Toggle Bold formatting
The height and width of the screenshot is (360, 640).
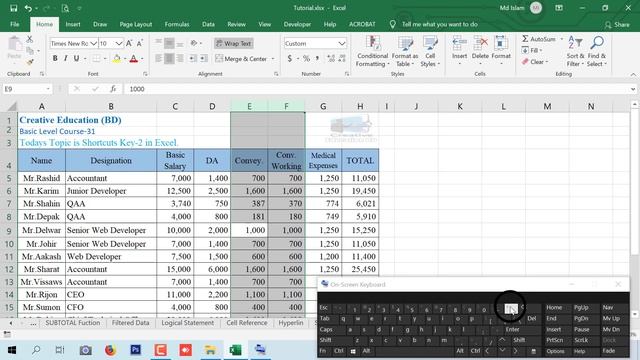(55, 59)
